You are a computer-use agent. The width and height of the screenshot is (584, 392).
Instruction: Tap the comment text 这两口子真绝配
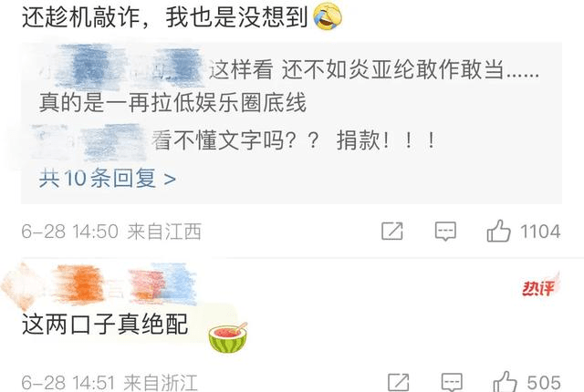105,324
